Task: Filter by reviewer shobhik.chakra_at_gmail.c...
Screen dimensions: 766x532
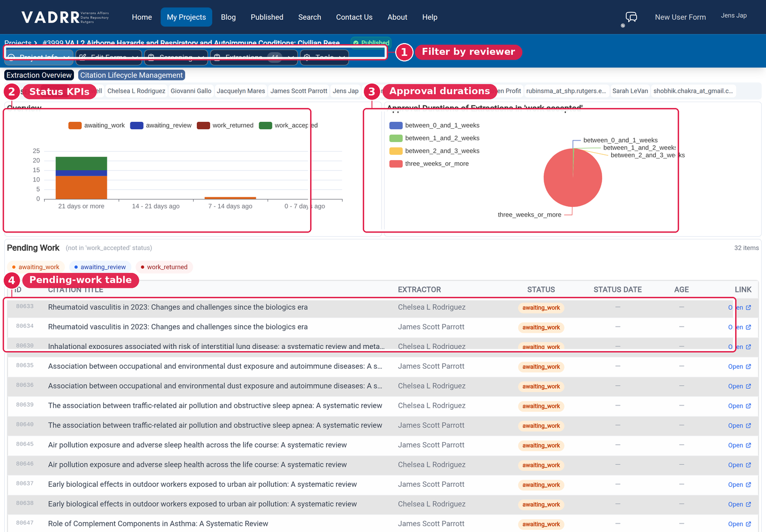Action: [693, 91]
